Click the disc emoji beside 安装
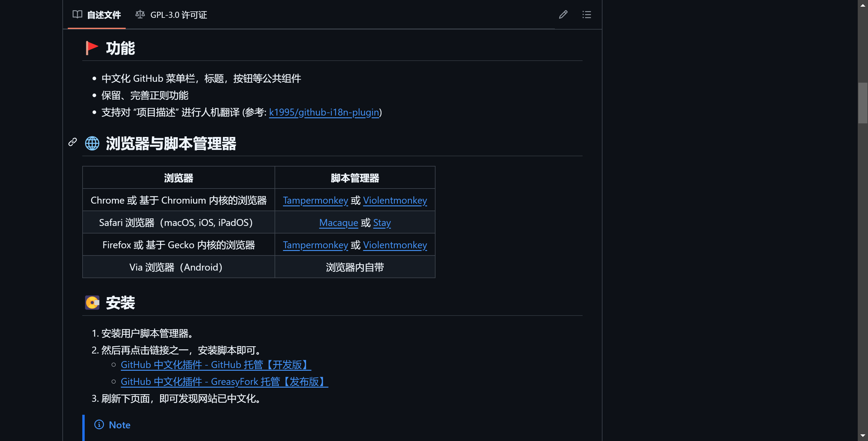 (92, 303)
